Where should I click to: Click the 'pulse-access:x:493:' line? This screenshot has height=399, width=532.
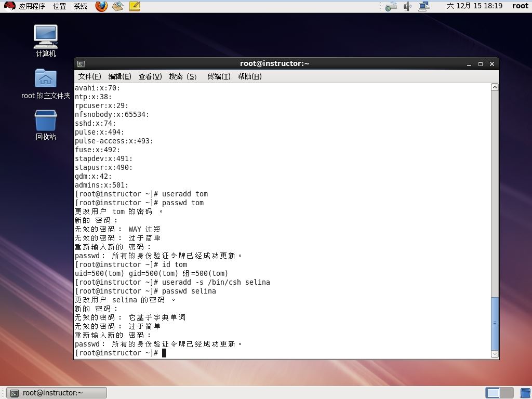114,141
